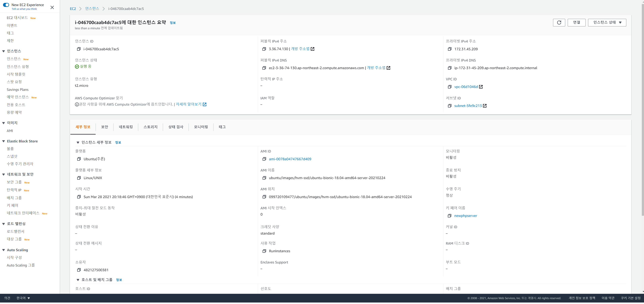The image size is (644, 304).
Task: Open VPC vpc-06d1046d external link icon
Action: pos(481,87)
